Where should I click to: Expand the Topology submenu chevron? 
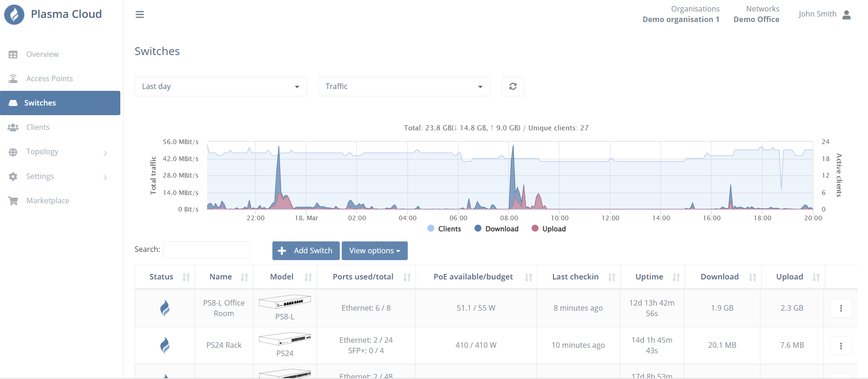[105, 153]
